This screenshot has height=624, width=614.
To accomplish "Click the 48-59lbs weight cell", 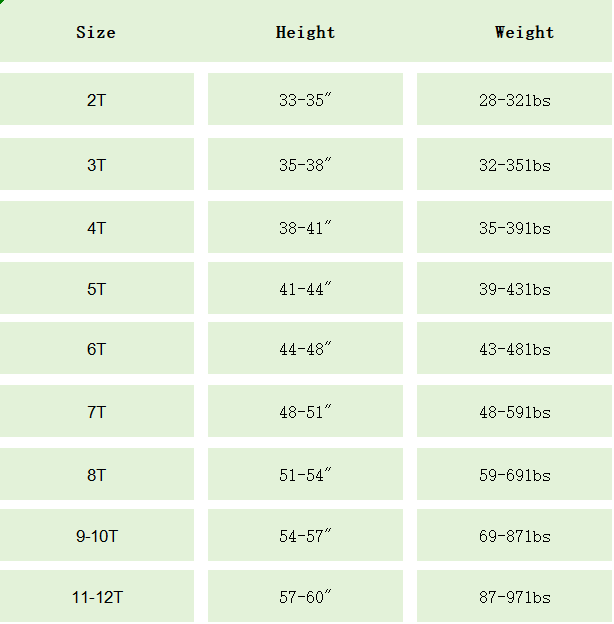I will coord(514,412).
